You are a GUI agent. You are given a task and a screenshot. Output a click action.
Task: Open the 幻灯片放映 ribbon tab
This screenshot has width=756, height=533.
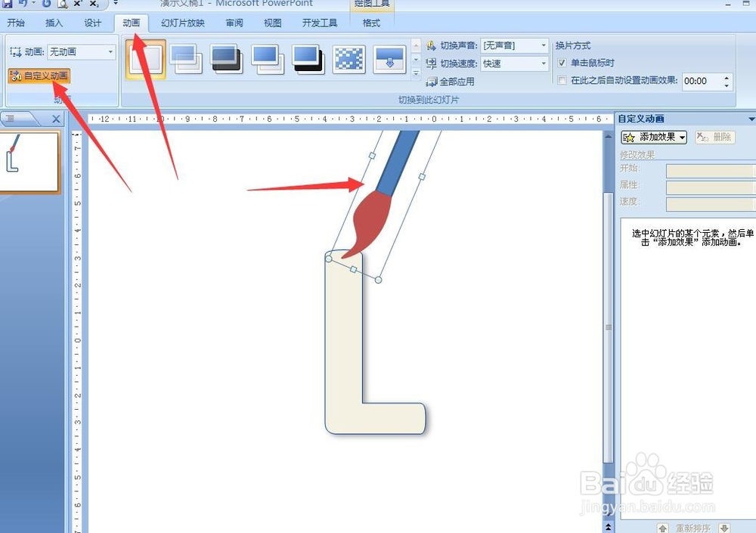183,23
